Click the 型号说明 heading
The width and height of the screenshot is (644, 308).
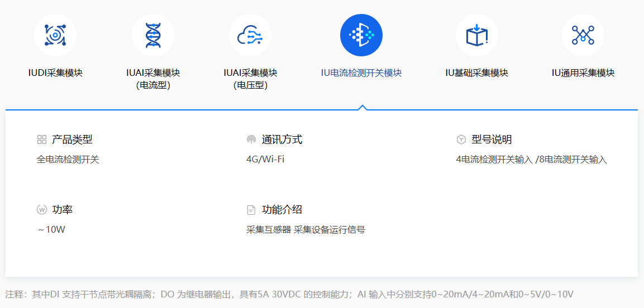coord(492,139)
